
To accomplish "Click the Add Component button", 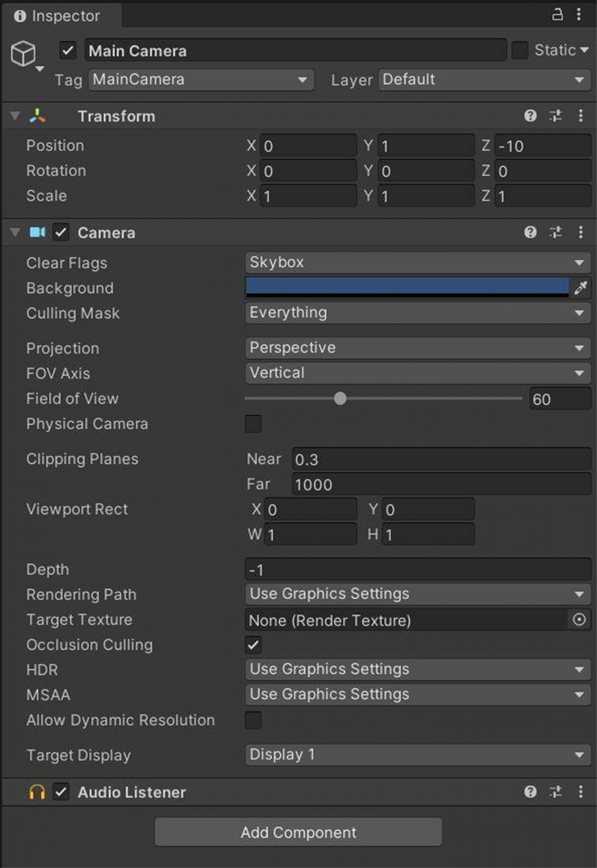I will click(x=298, y=832).
